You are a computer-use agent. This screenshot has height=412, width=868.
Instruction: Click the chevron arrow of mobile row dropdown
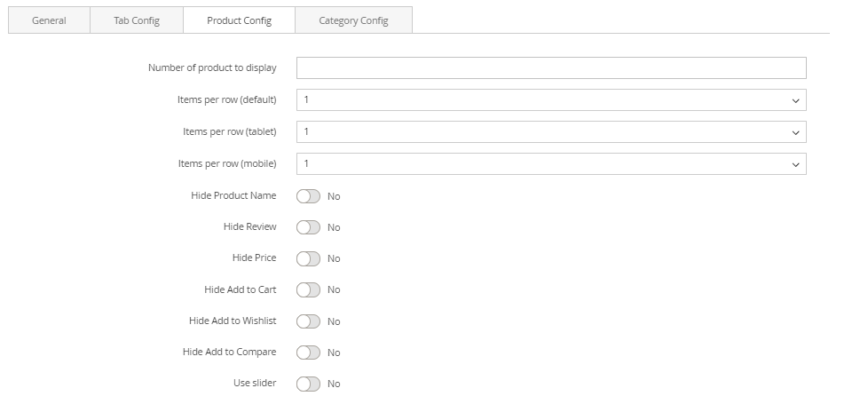pyautogui.click(x=795, y=165)
